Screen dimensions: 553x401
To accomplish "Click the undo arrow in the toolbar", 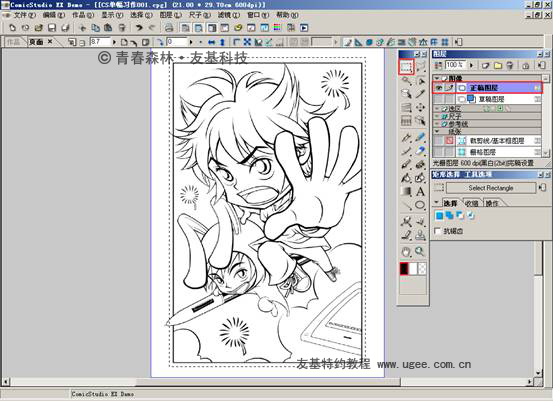I will coord(139,28).
